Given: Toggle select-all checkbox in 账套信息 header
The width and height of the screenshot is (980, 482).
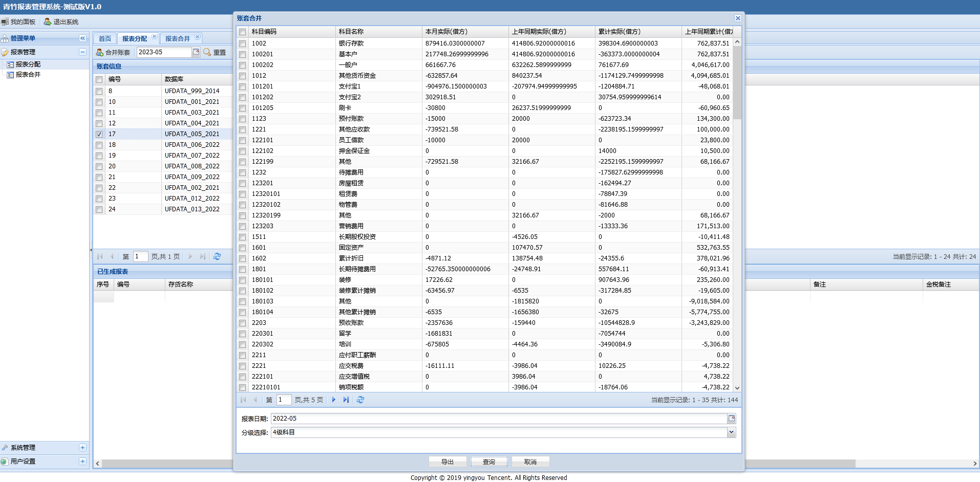Looking at the screenshot, I should coord(99,79).
